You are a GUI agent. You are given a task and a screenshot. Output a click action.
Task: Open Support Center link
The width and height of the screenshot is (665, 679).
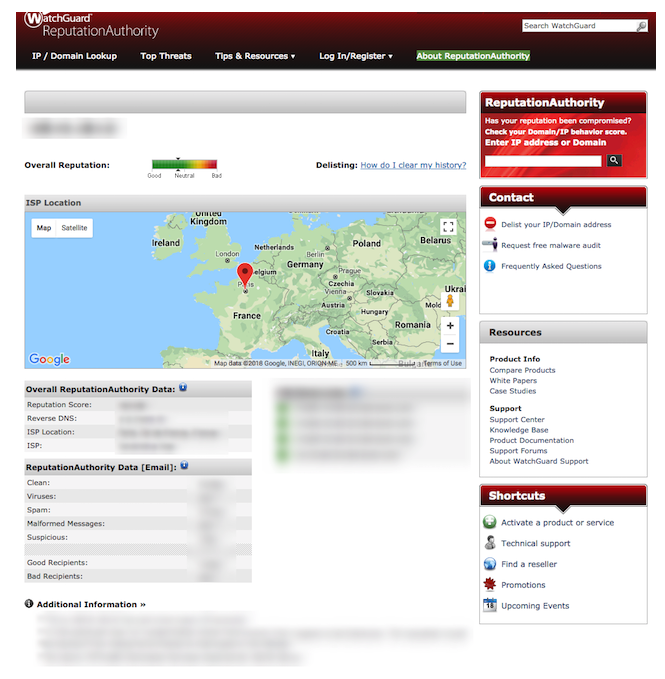[517, 420]
